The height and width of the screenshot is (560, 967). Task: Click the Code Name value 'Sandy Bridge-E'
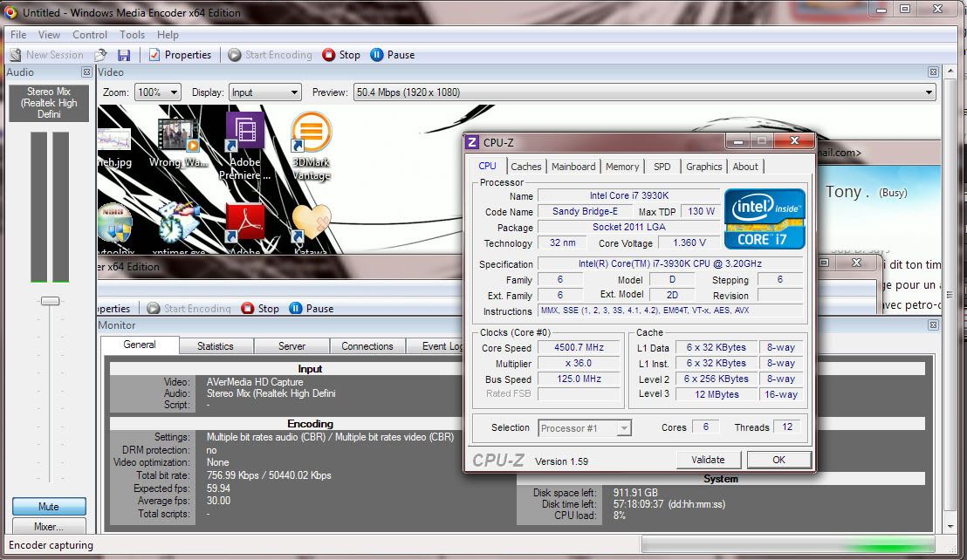(x=585, y=211)
